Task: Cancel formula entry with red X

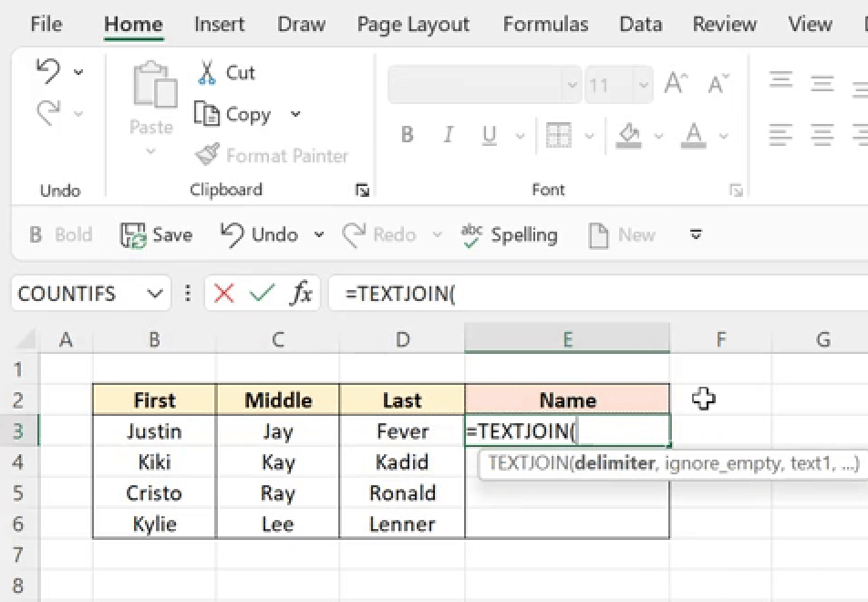Action: pyautogui.click(x=224, y=293)
